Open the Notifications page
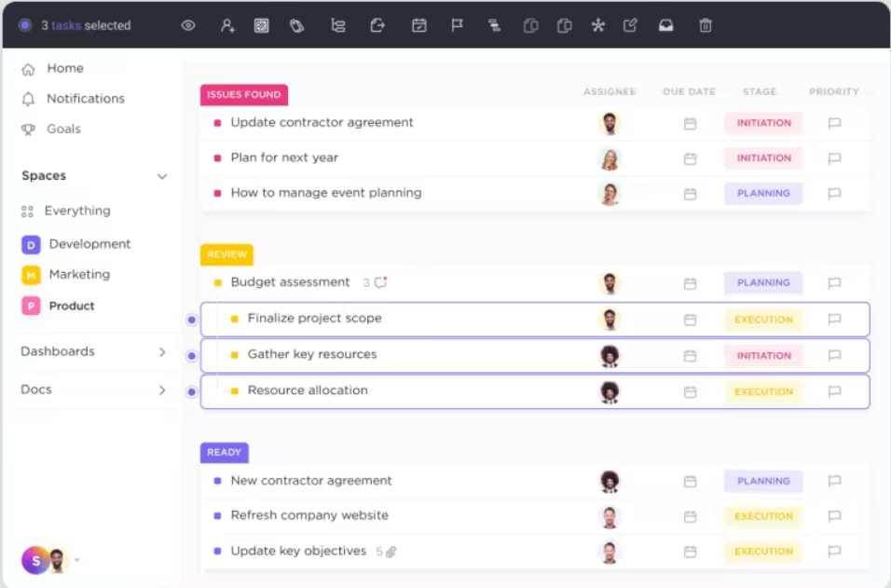This screenshot has height=588, width=891. click(84, 99)
